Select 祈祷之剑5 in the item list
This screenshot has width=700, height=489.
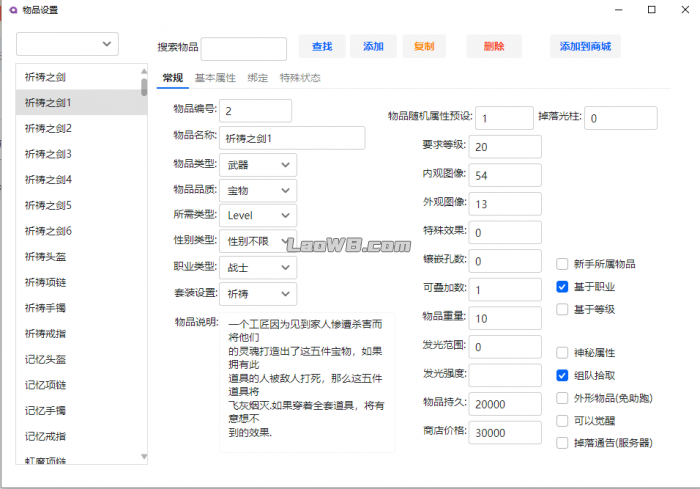point(79,205)
